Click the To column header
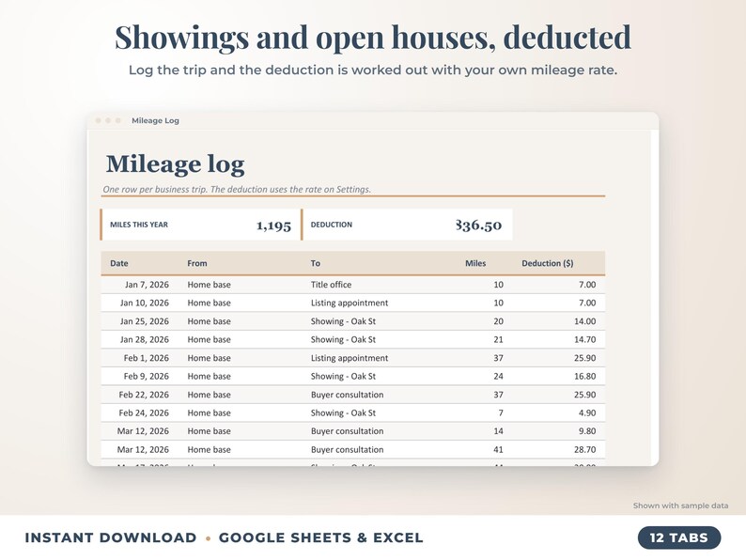746x560 pixels. [x=316, y=263]
